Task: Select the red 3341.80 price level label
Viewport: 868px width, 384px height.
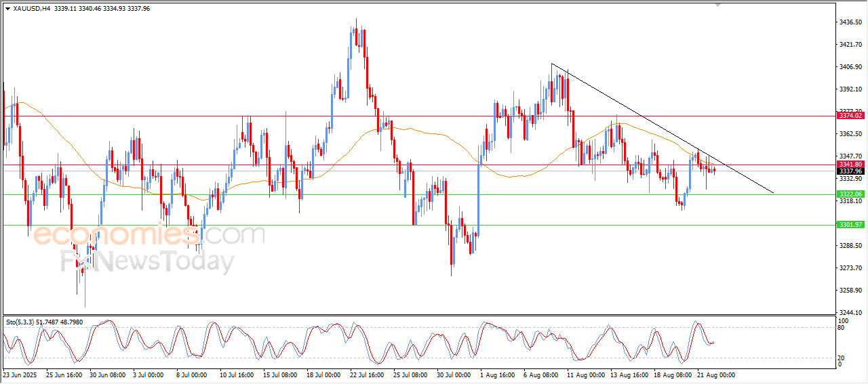Action: pos(850,165)
